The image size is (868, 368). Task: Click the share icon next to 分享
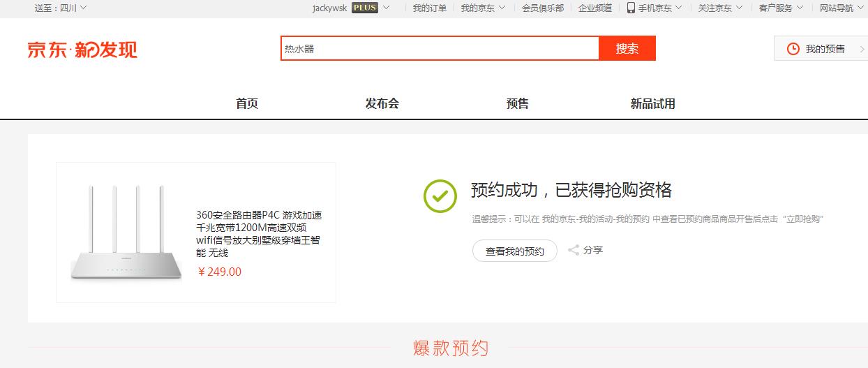pos(574,250)
